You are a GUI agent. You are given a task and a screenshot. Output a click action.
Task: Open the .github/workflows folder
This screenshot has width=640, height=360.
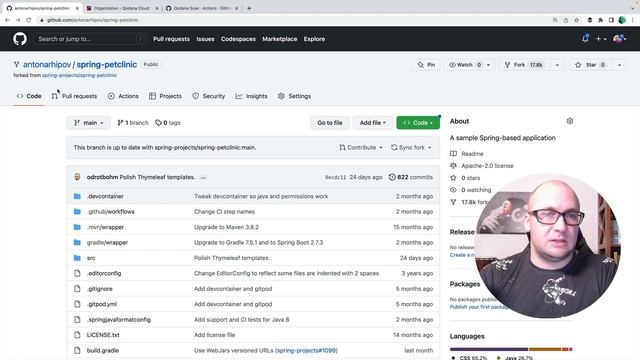pos(111,211)
